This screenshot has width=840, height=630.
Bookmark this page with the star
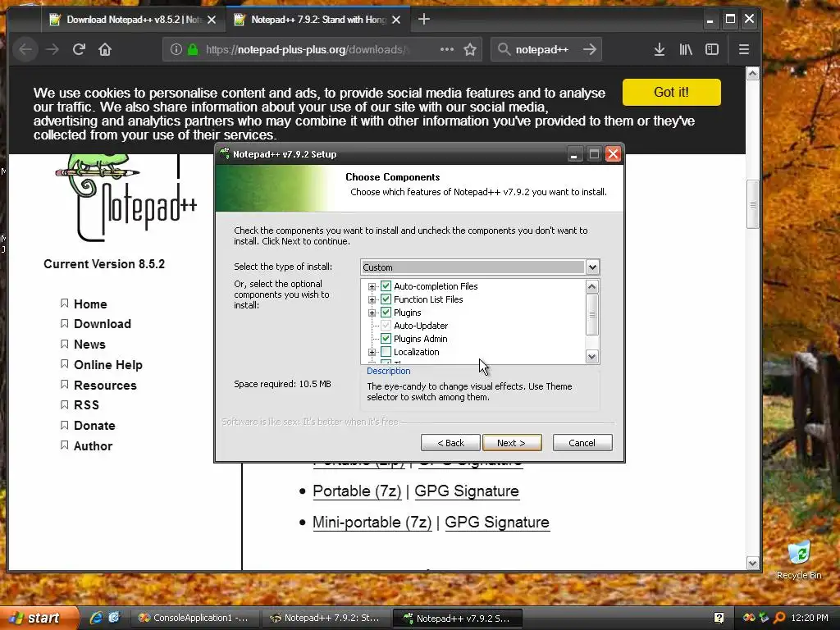(x=470, y=49)
